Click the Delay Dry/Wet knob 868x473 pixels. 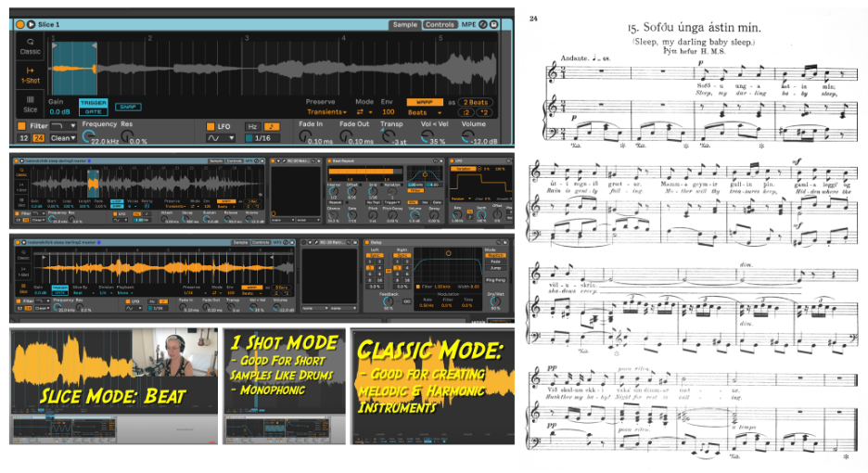(495, 301)
